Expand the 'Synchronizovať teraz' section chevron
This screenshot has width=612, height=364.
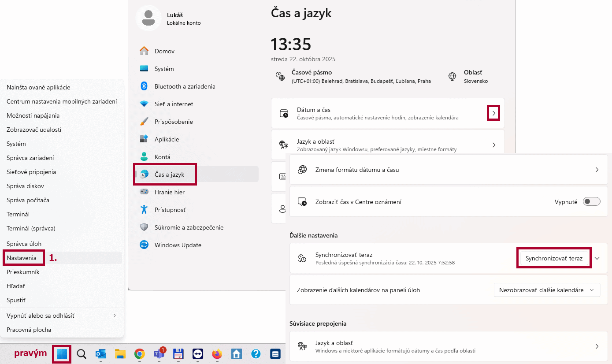tap(597, 258)
